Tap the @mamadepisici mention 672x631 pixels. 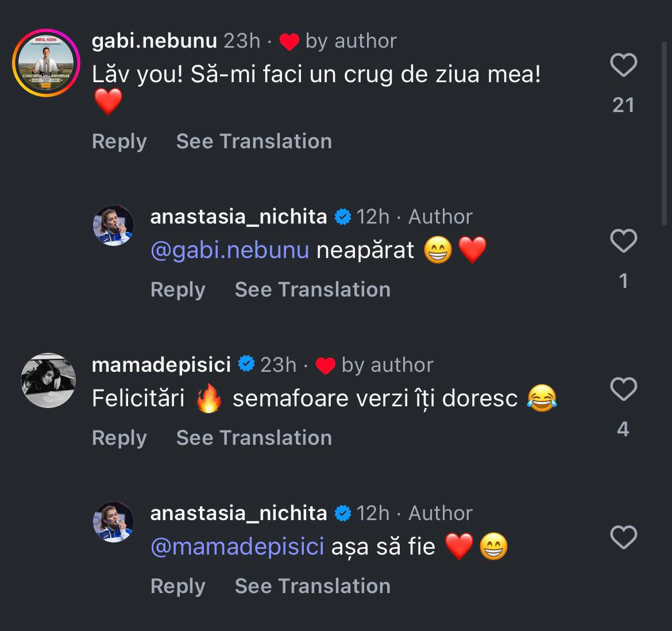pos(237,546)
